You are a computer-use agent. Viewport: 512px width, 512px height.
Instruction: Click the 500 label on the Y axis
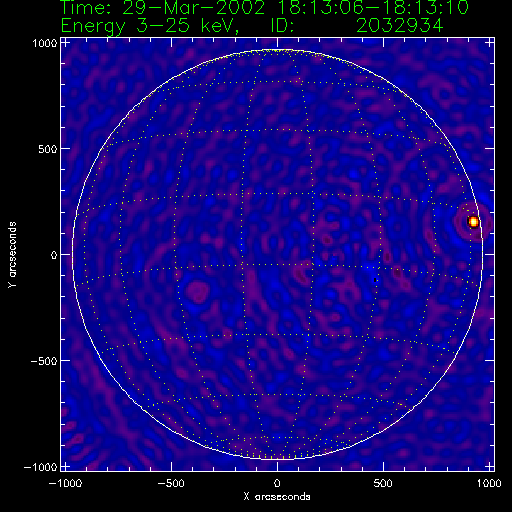coord(48,149)
